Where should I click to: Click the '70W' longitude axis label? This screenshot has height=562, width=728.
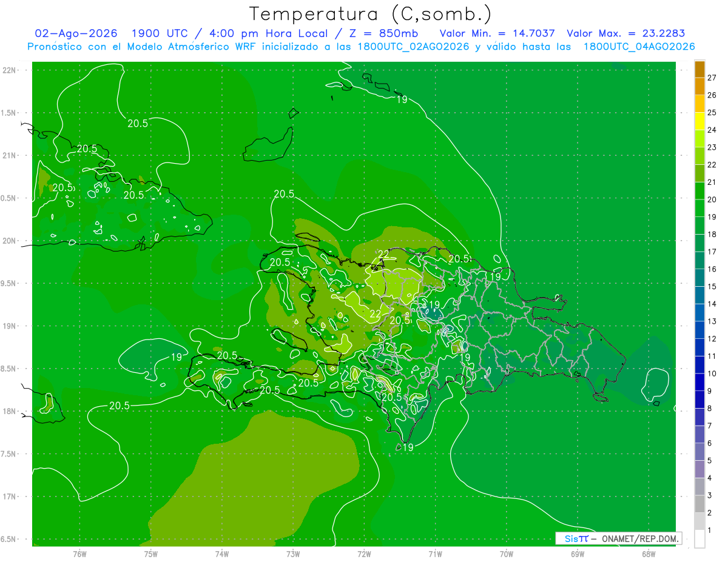pyautogui.click(x=506, y=554)
